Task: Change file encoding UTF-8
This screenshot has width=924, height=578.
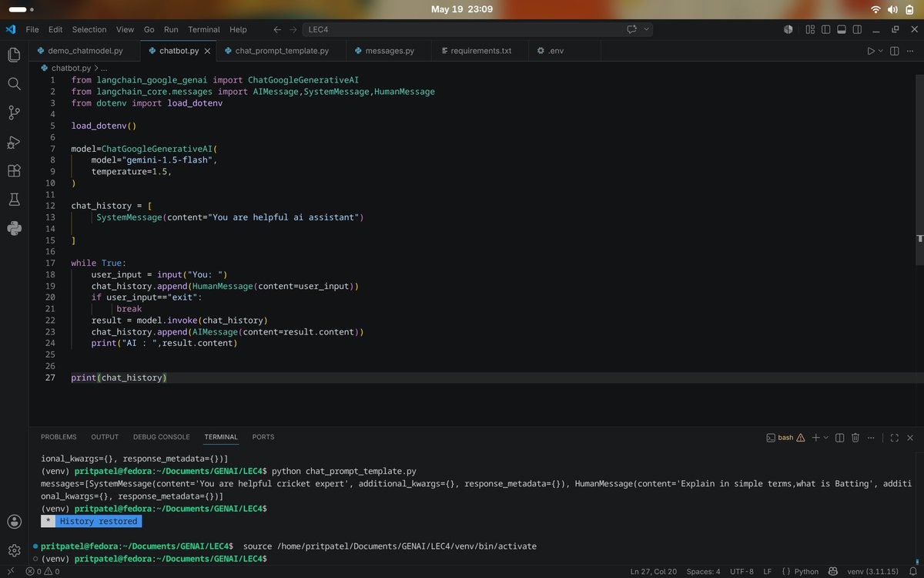Action: [741, 571]
